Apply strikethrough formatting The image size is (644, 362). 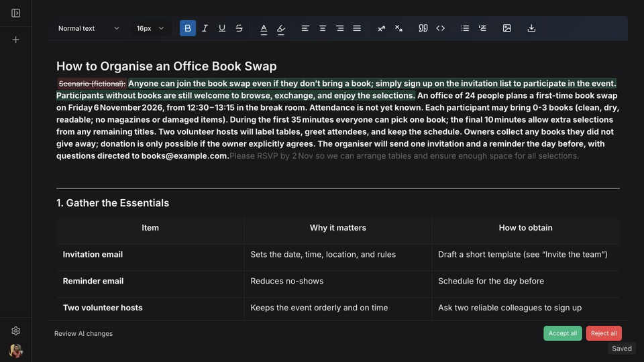coord(239,28)
